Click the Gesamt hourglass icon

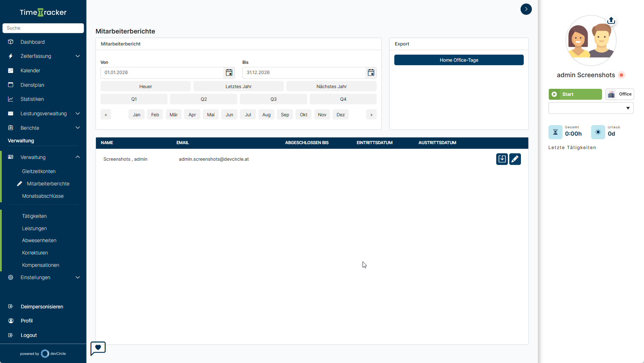[x=555, y=132]
